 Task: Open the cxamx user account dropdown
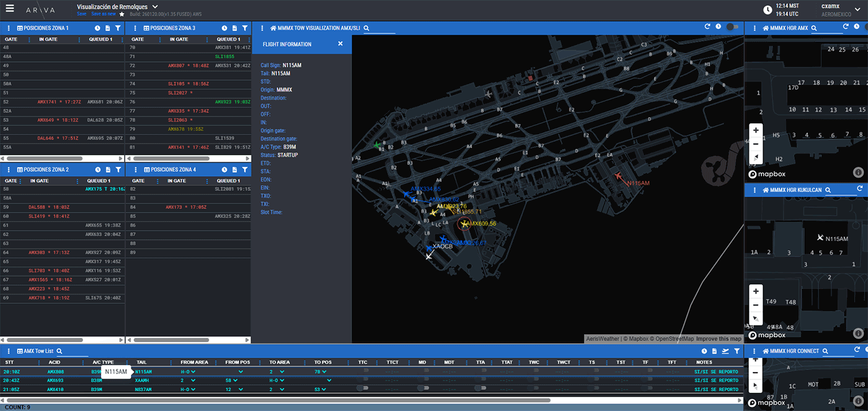tap(857, 9)
